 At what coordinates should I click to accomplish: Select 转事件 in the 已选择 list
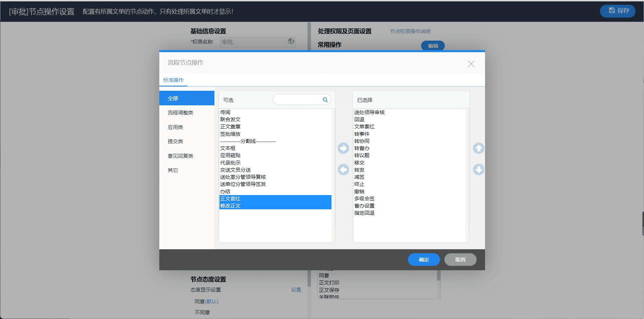pyautogui.click(x=410, y=134)
